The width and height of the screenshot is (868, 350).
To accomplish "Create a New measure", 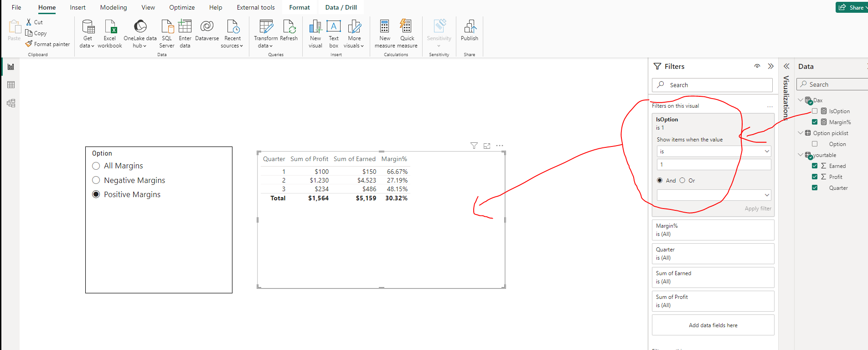I will 385,34.
